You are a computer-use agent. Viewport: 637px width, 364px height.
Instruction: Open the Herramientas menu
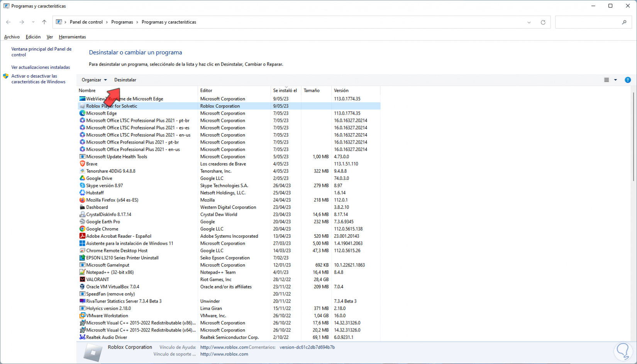click(x=72, y=37)
